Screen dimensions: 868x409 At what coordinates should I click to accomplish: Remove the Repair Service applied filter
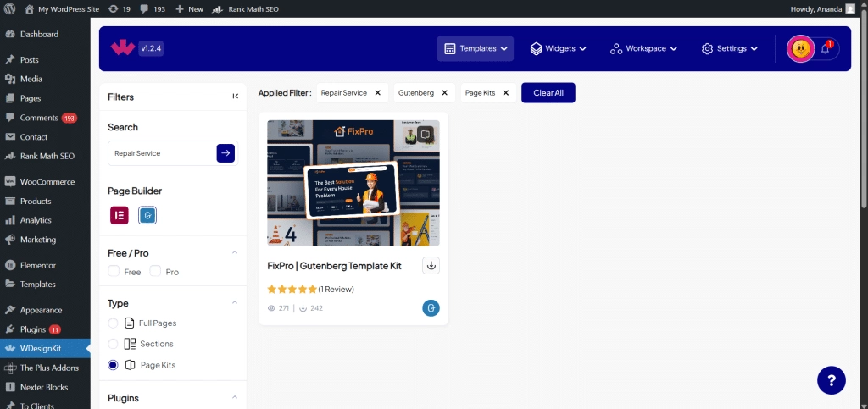[x=377, y=93]
